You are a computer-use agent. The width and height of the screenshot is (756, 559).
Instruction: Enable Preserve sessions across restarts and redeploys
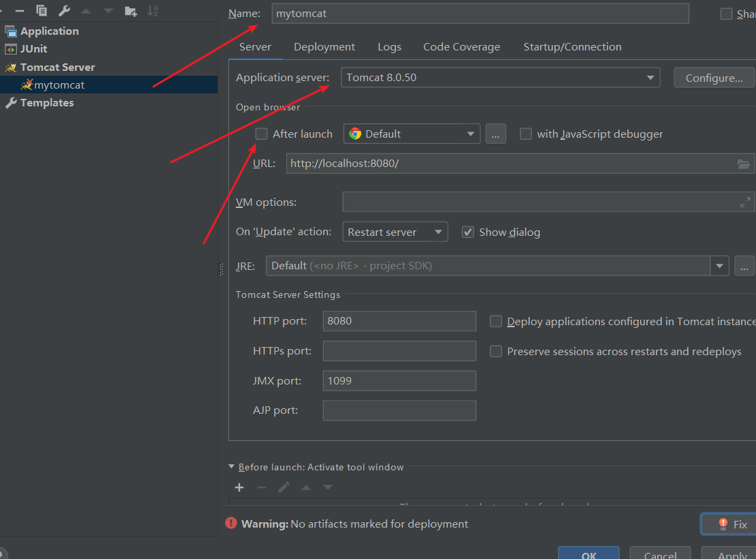pos(496,351)
